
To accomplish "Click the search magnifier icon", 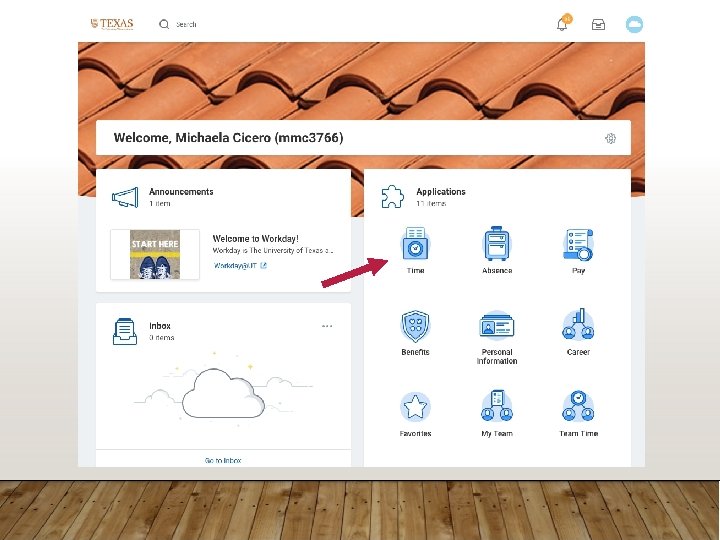I will click(164, 24).
